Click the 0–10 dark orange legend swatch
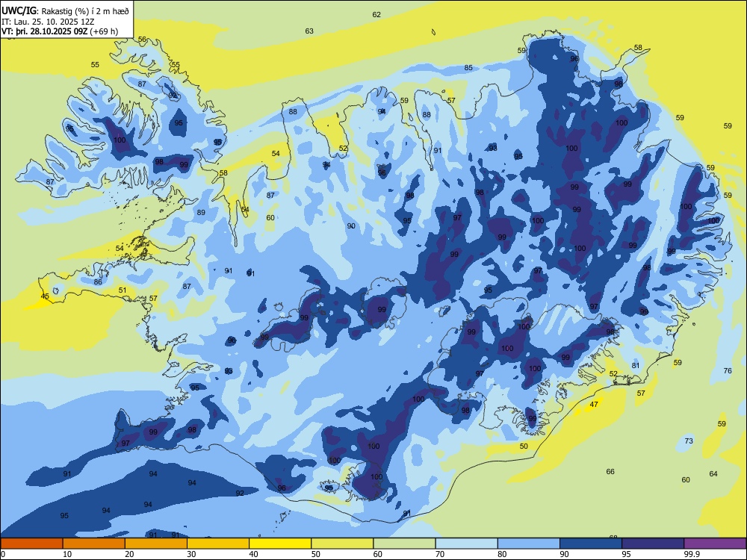The height and width of the screenshot is (560, 747). 31,544
